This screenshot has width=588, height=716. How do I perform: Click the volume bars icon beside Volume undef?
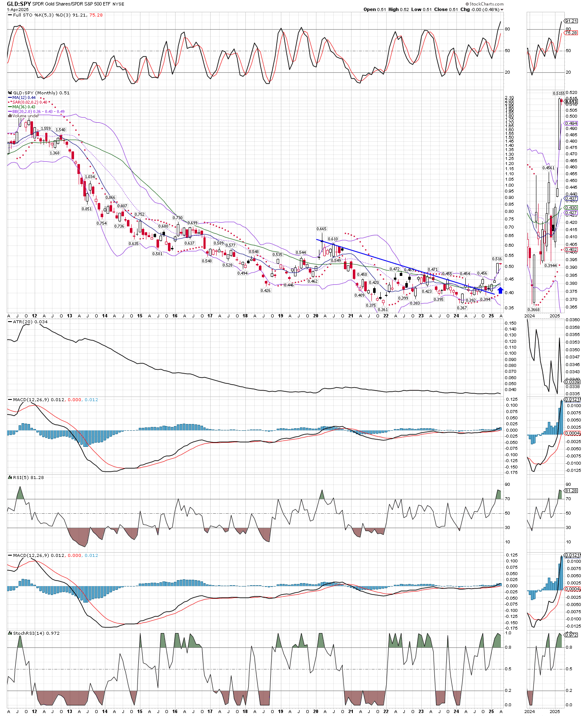click(10, 116)
